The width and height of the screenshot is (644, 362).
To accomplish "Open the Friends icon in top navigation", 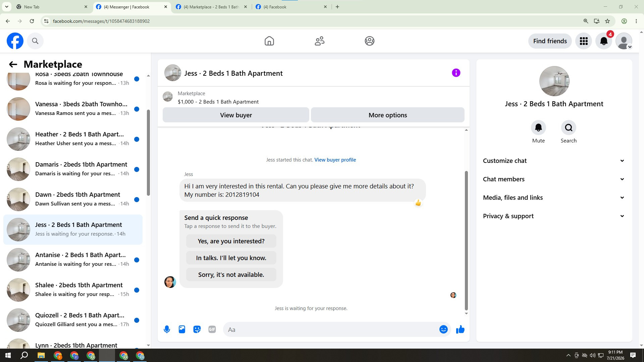I will point(319,41).
